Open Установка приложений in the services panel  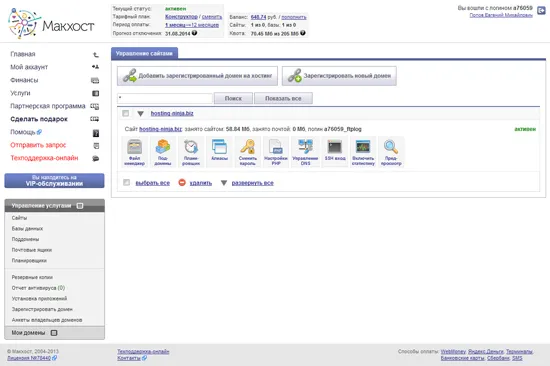[39, 299]
